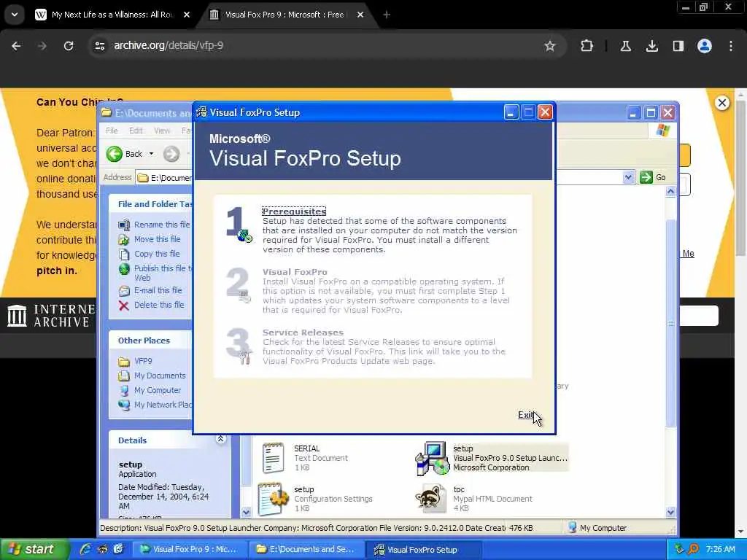Screen dimensions: 747x560
Task: Click Internet Explorer quick launch icon
Action: tap(86, 549)
